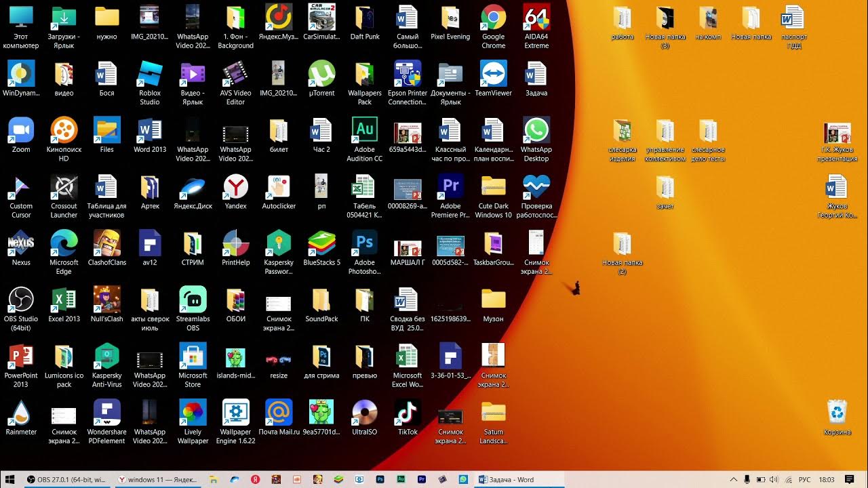Switch to the 'windows 11 — Яндекс' taskbar window

tap(157, 479)
